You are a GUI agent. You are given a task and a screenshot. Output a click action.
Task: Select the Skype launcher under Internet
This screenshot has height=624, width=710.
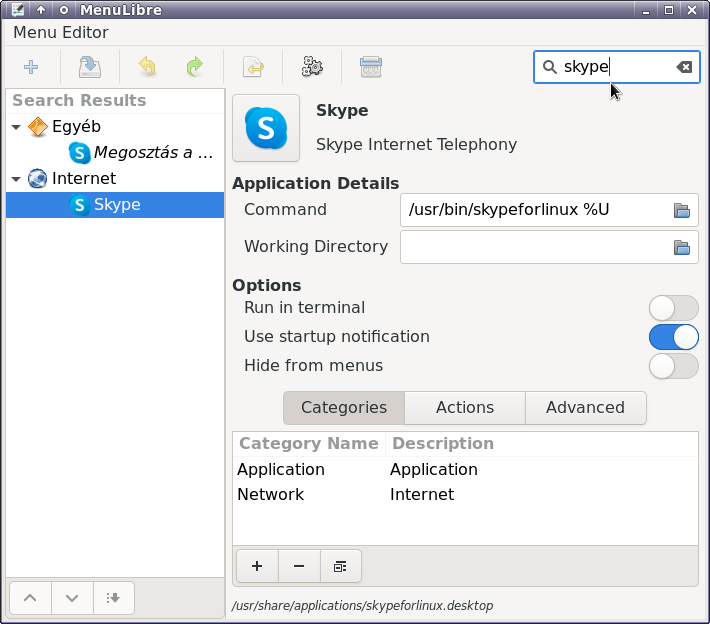click(x=115, y=205)
